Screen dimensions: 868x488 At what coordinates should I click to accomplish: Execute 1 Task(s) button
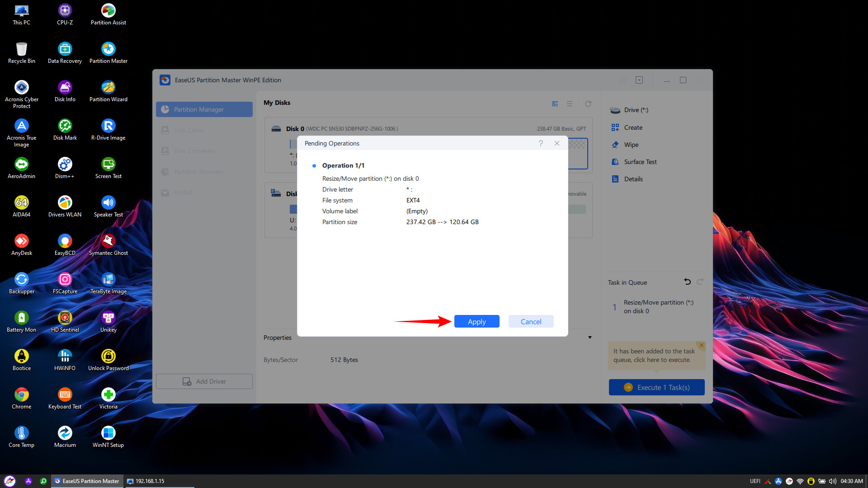coord(656,387)
